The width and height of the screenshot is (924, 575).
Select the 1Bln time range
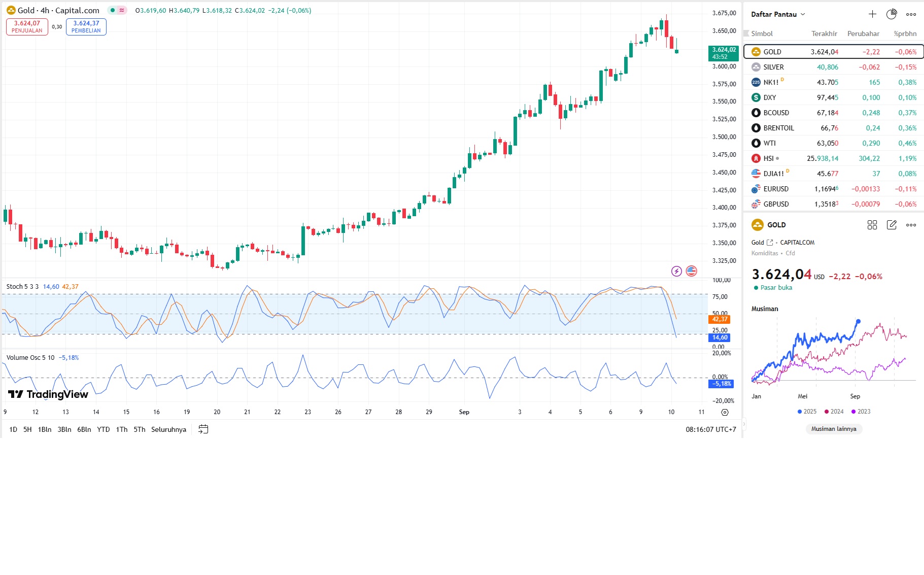click(x=45, y=429)
